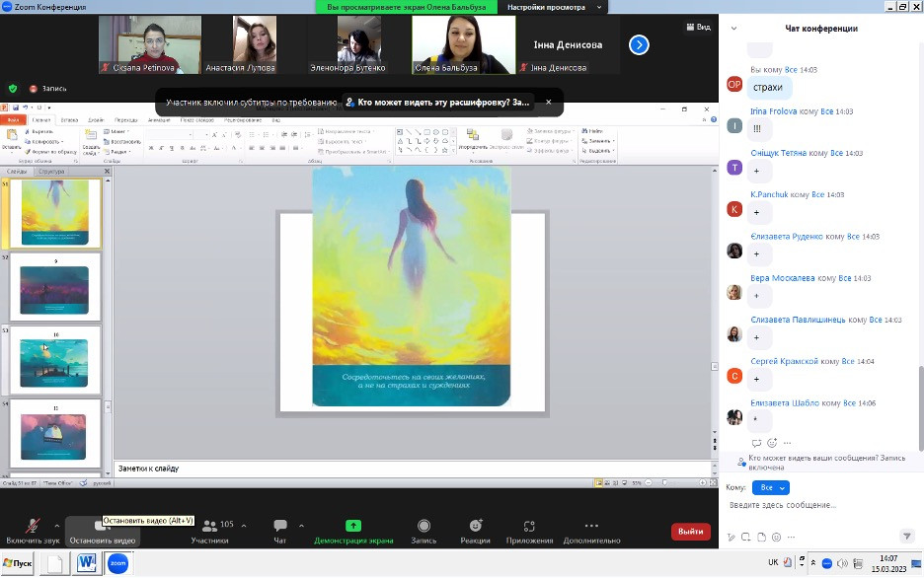The height and width of the screenshot is (578, 924).
Task: Toggle the Запись record button
Action: click(423, 528)
